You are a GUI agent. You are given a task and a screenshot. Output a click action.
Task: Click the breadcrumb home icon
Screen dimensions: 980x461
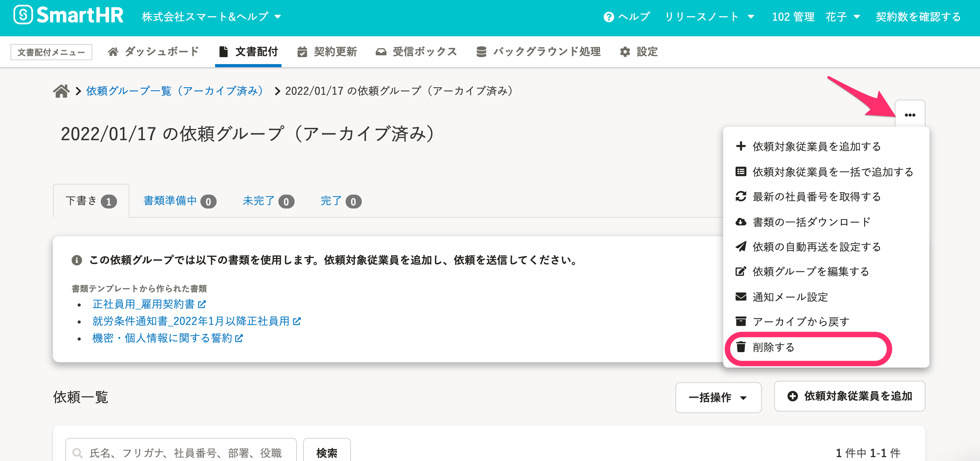[61, 91]
